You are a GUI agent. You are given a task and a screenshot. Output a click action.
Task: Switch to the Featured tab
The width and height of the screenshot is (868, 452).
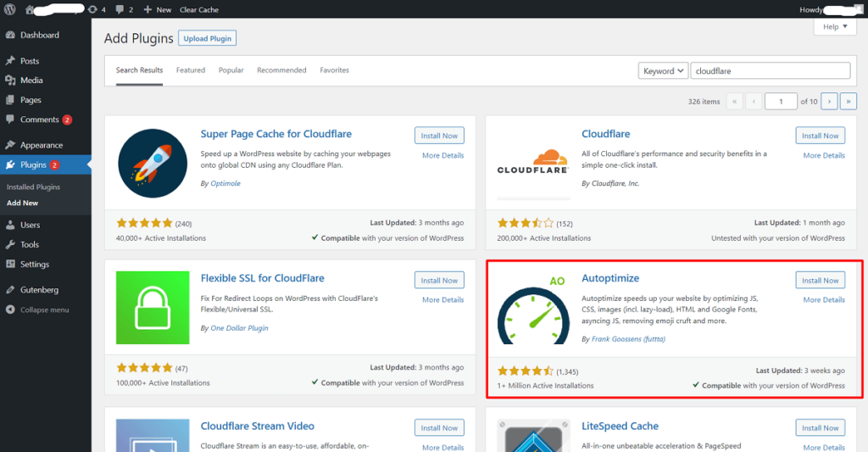[x=191, y=70]
